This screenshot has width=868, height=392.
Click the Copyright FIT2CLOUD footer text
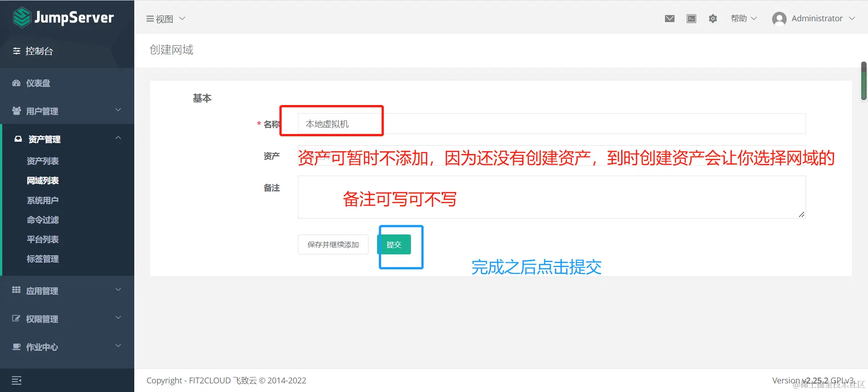tap(226, 381)
